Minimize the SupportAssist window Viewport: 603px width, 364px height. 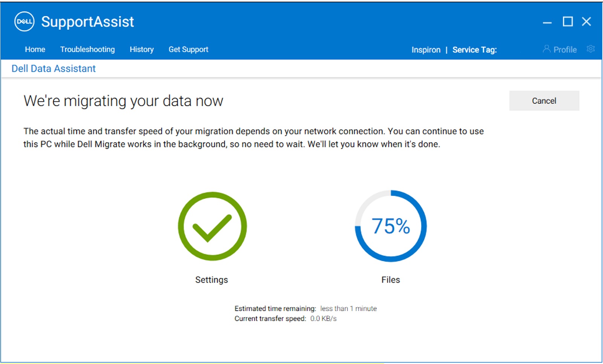[x=547, y=22]
